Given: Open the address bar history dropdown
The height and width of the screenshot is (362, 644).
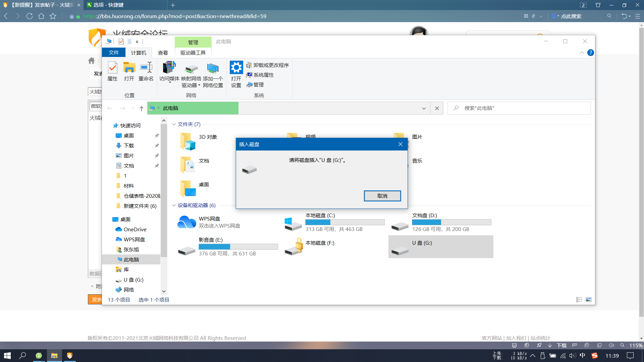Looking at the screenshot, I should [424, 108].
